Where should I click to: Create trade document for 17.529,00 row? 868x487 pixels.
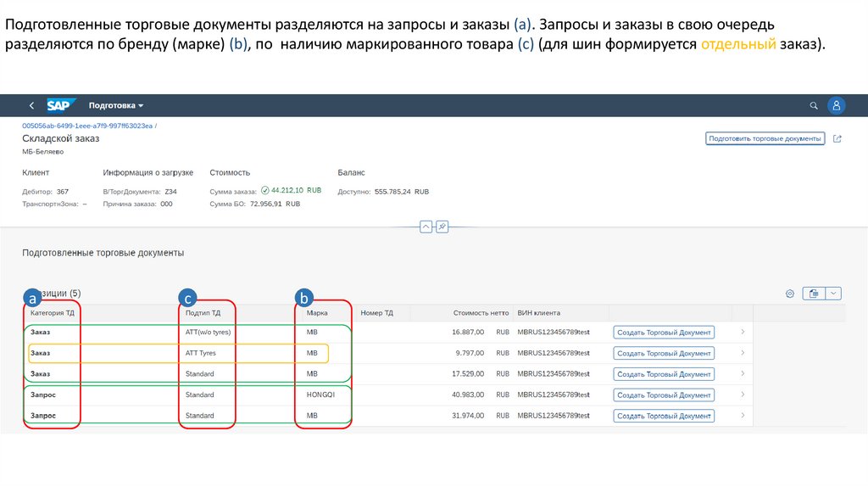pos(664,374)
